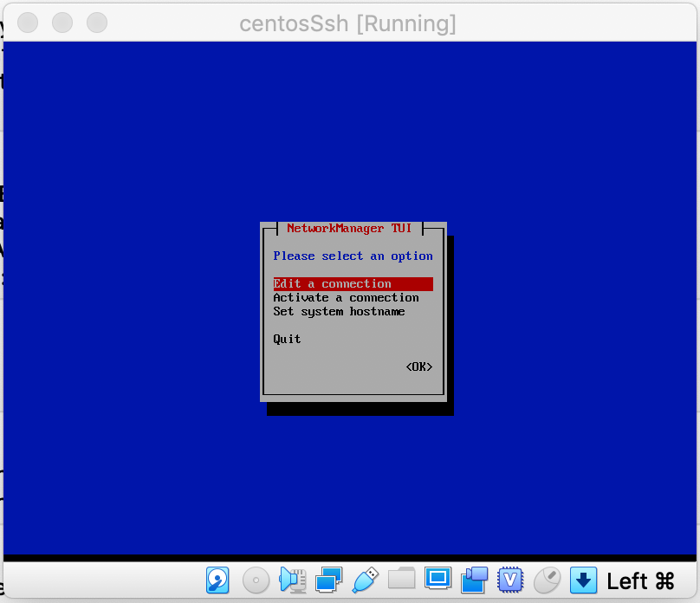700x603 pixels.
Task: Click the NetworkManager TUI dialog header
Action: point(348,228)
